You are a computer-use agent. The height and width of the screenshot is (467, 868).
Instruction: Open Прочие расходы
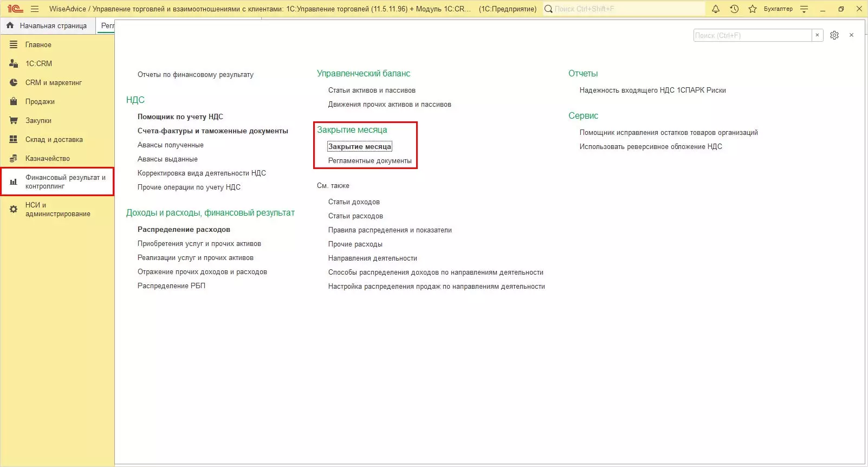(355, 244)
